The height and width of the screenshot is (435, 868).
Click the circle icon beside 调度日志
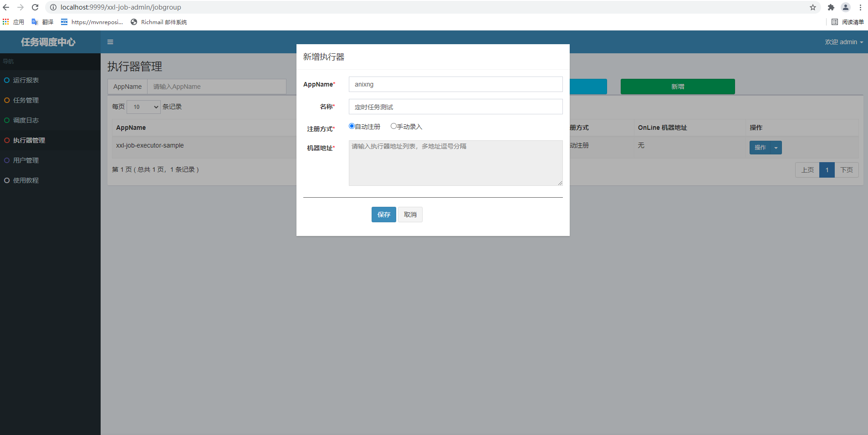(x=7, y=120)
